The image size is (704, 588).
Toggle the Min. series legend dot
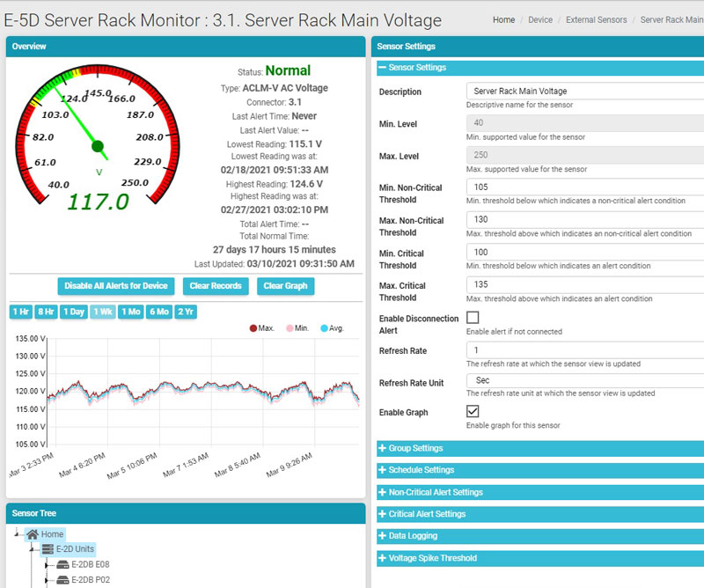[x=290, y=328]
